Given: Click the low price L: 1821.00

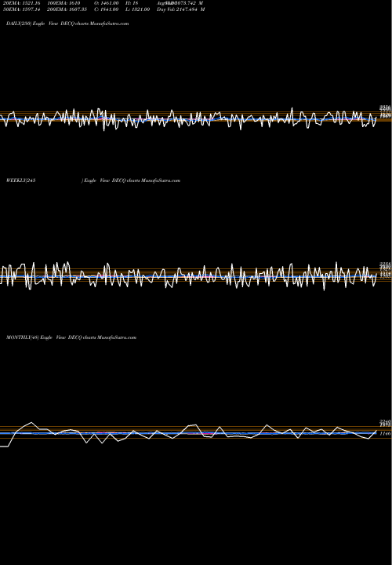Looking at the screenshot, I should click(137, 9).
